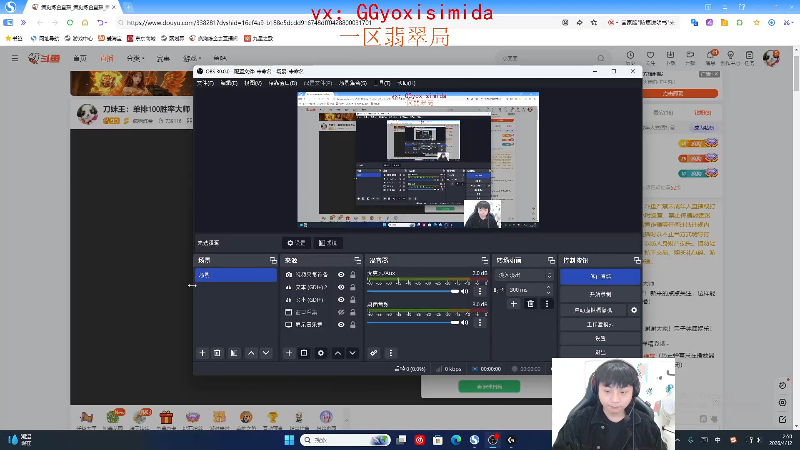800x450 pixels.
Task: Open the Douyu home tab 首页
Action: click(80, 58)
